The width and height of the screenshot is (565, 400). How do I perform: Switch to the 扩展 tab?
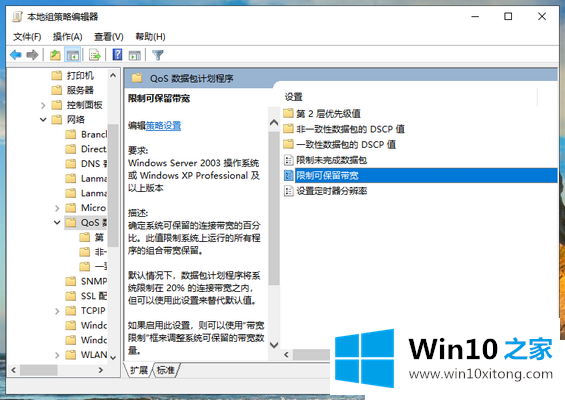[x=139, y=370]
